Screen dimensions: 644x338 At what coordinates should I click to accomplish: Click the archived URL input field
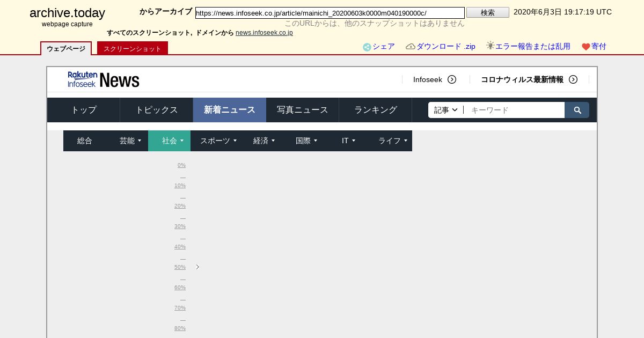pyautogui.click(x=330, y=13)
